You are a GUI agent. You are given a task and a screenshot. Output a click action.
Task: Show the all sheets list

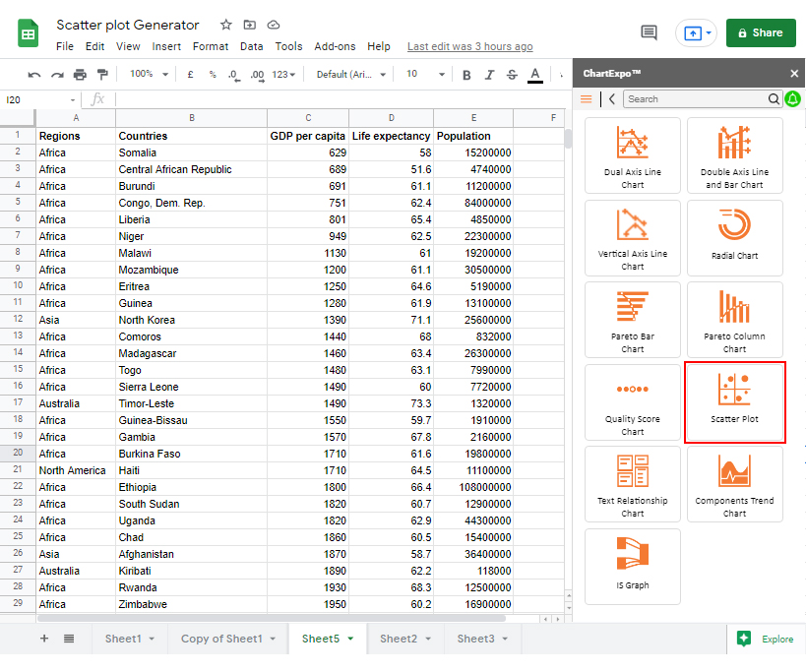coord(69,639)
